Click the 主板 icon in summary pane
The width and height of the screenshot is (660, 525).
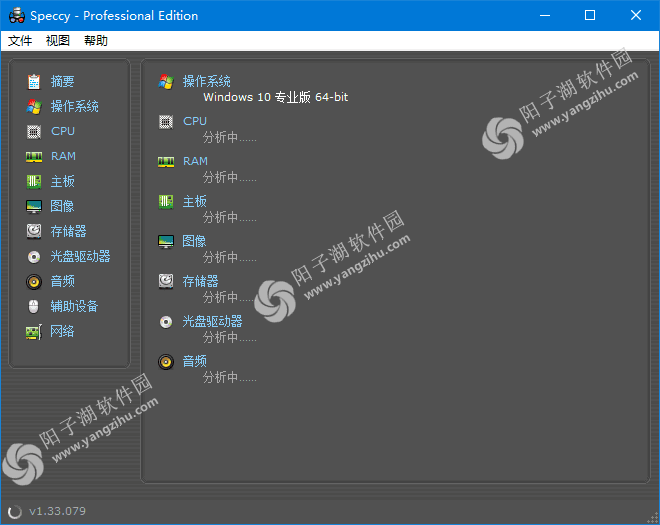click(166, 202)
